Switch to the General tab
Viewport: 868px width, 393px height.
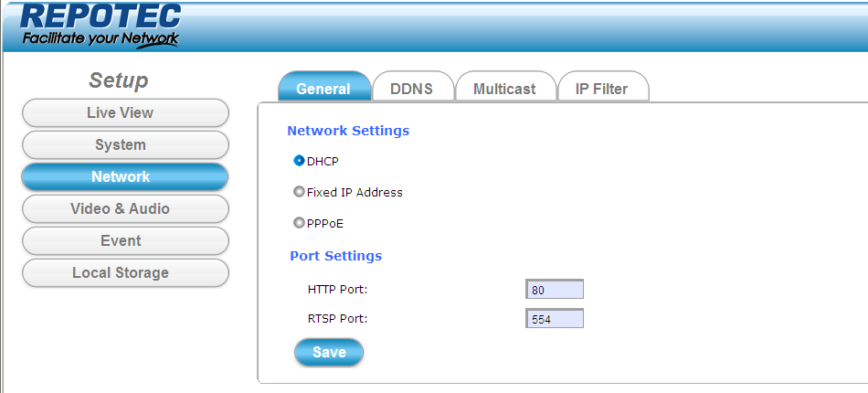click(323, 89)
